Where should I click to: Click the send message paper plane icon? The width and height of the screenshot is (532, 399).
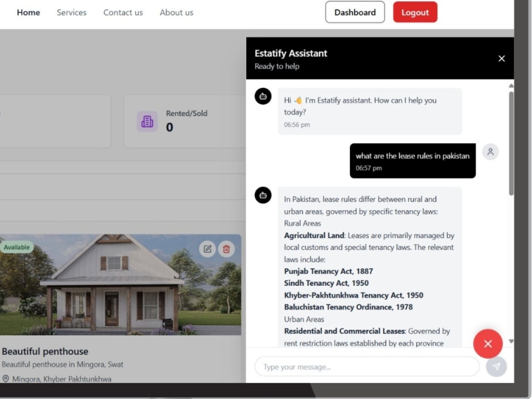click(x=496, y=367)
